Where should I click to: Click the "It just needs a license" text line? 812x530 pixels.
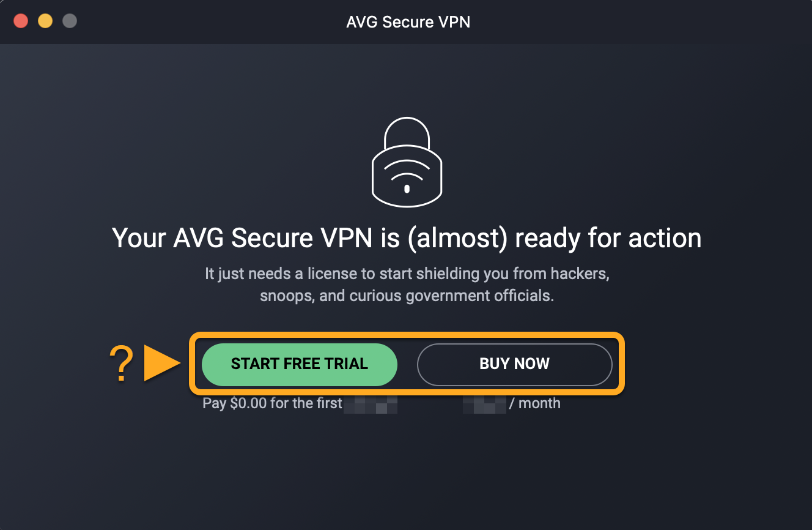(x=407, y=274)
